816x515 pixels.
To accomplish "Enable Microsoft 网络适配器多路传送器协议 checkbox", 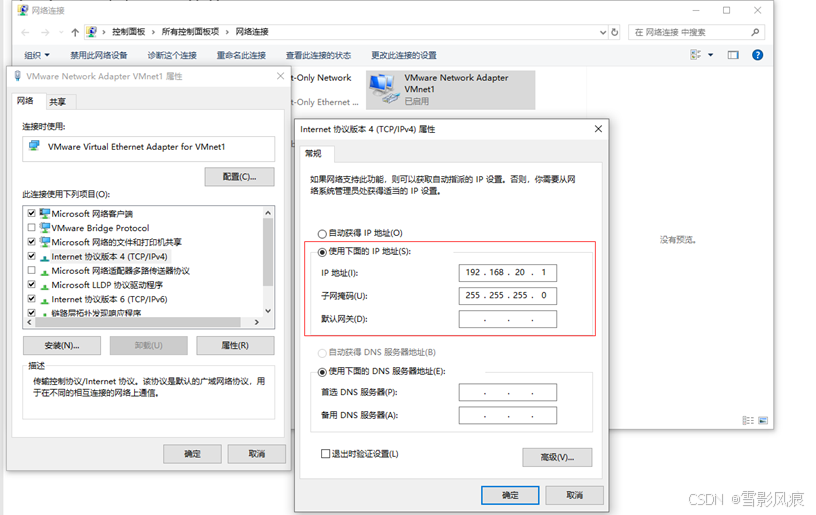I will 32,271.
